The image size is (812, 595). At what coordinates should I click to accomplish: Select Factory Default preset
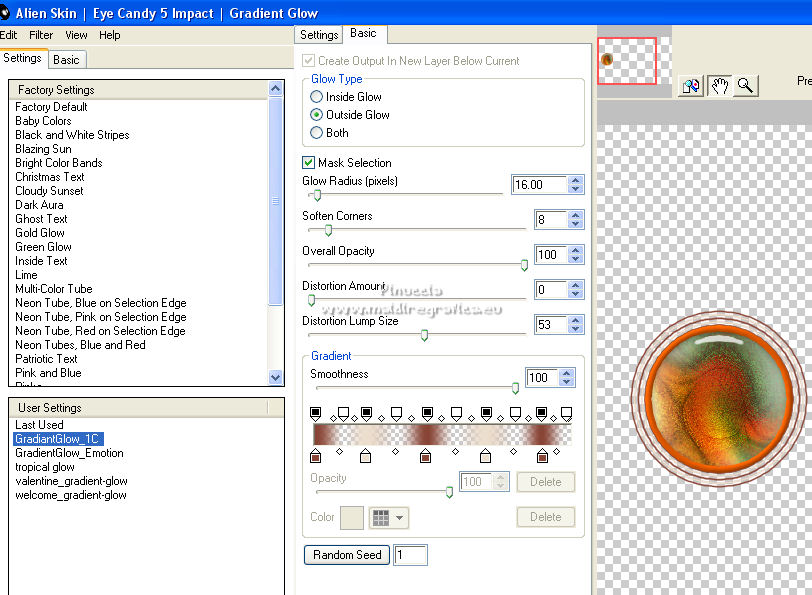tap(51, 107)
